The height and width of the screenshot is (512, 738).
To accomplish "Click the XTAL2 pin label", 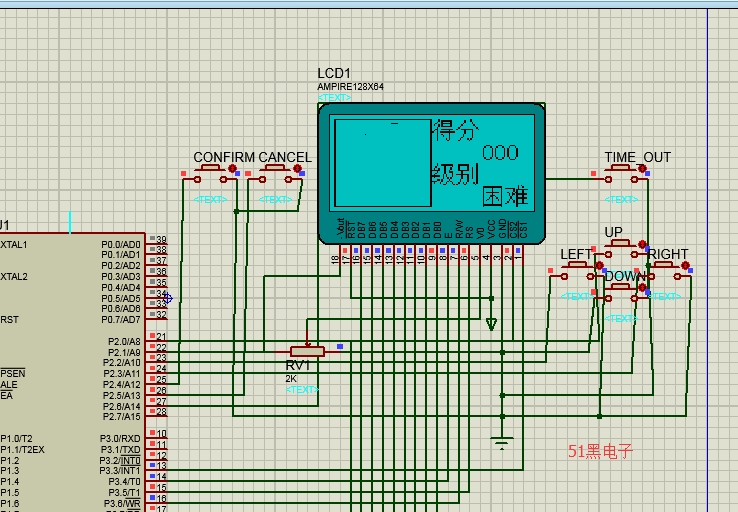I will 14,277.
